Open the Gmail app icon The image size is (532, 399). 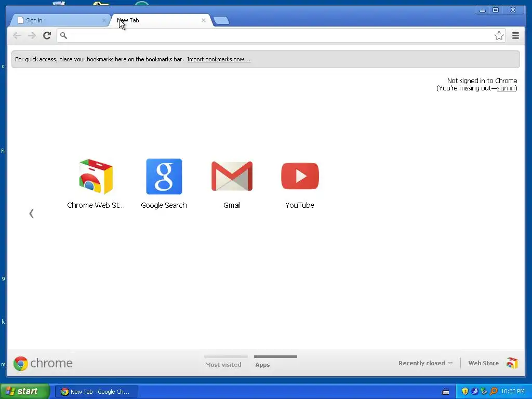point(232,176)
